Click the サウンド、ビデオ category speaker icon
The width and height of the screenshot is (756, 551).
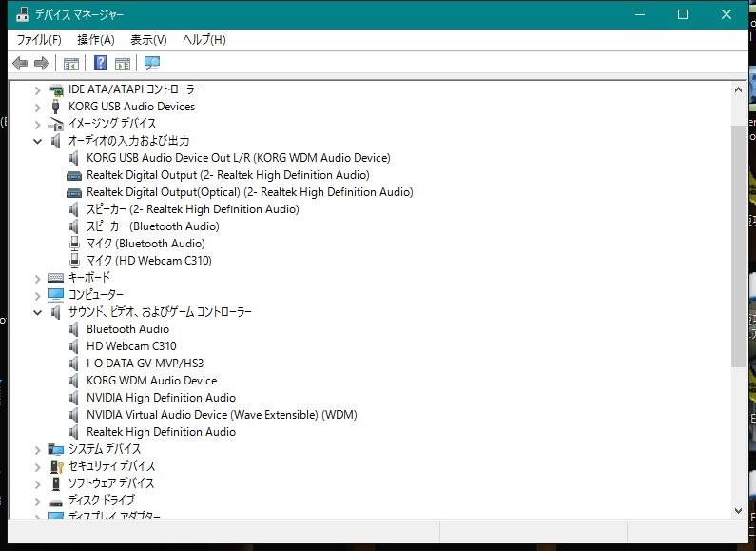(56, 312)
